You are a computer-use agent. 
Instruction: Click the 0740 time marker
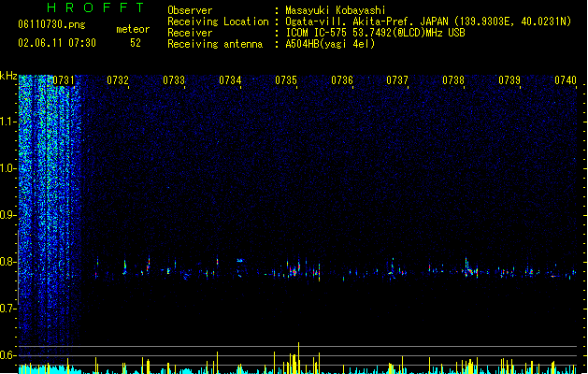(x=566, y=80)
